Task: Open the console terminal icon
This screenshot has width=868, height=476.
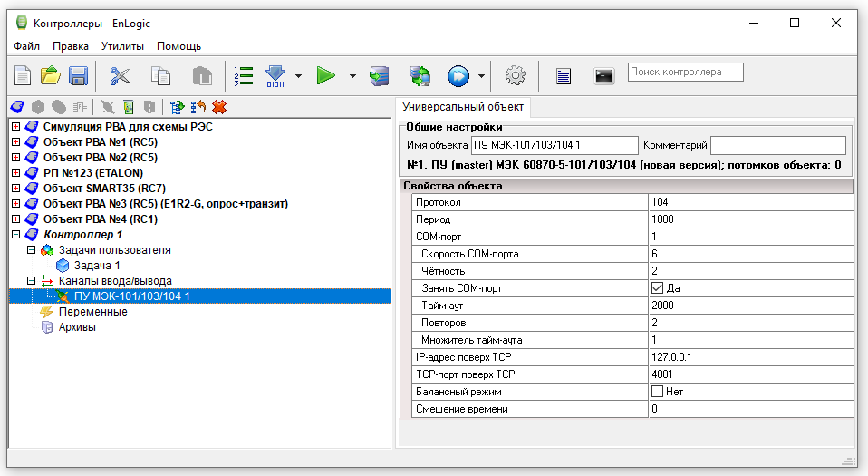Action: click(604, 76)
